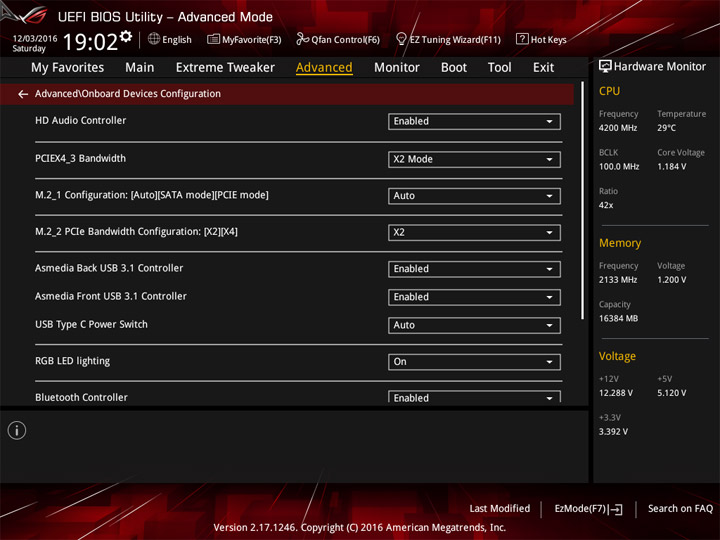Switch to Main tab
The image size is (720, 540).
pyautogui.click(x=140, y=68)
